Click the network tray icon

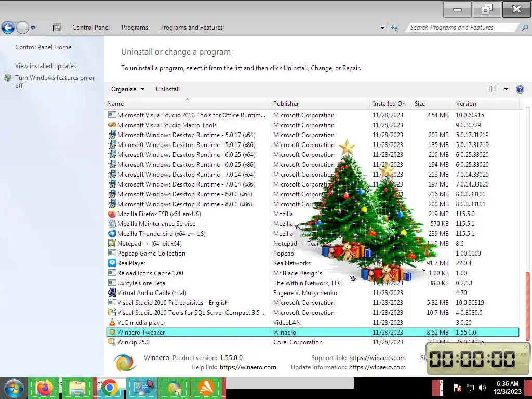coord(470,387)
